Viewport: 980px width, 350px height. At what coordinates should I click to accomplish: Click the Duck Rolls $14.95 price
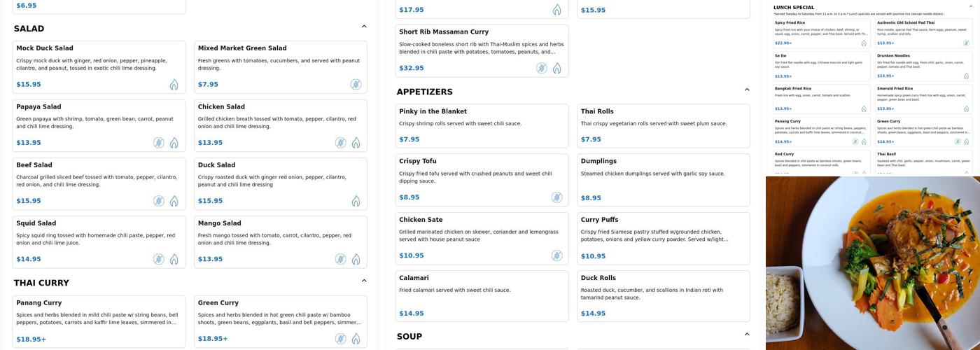point(593,314)
